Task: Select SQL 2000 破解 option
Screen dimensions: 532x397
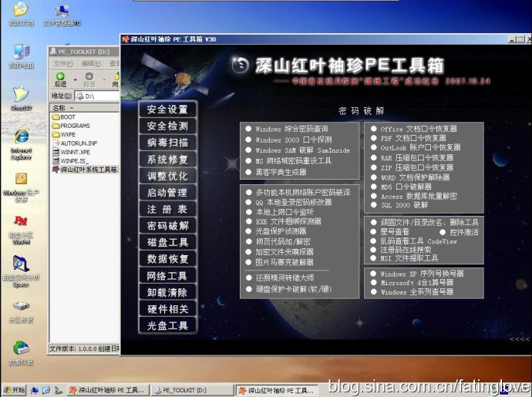Action: [399, 205]
